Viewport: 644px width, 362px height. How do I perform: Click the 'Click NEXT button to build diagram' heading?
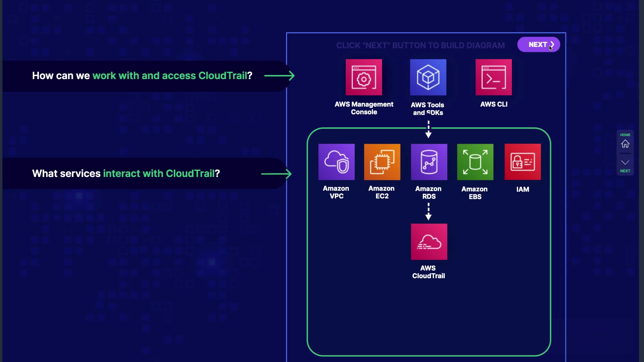(x=420, y=45)
